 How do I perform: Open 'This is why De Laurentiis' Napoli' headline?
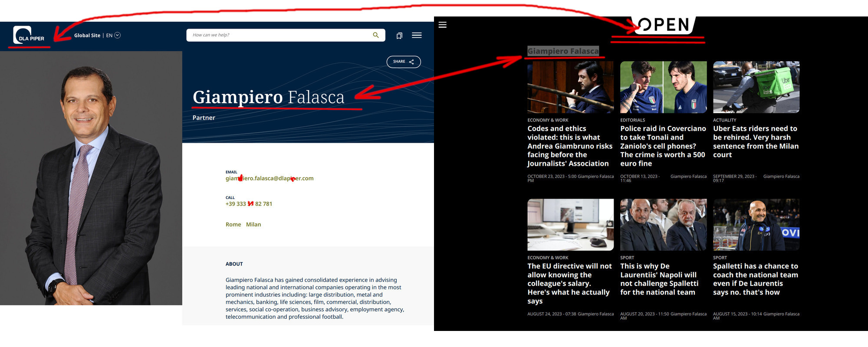(659, 279)
